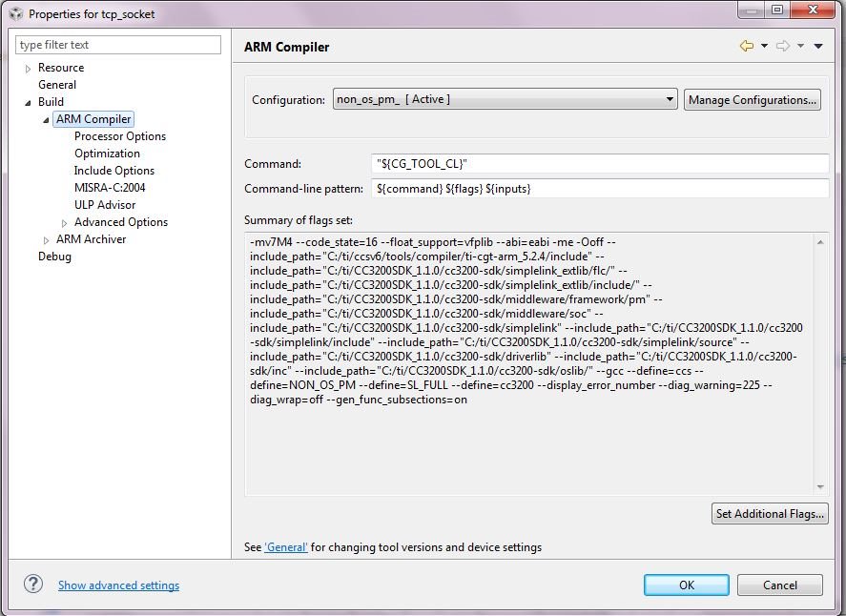Screen dimensions: 846x616
Task: Close the Properties dialog window
Action: (813, 10)
